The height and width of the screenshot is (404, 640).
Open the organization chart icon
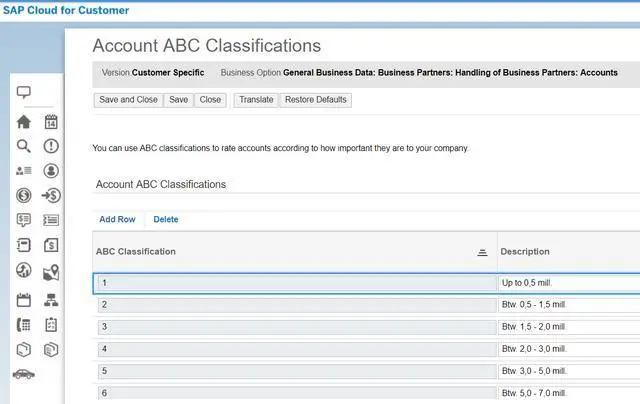(x=51, y=300)
